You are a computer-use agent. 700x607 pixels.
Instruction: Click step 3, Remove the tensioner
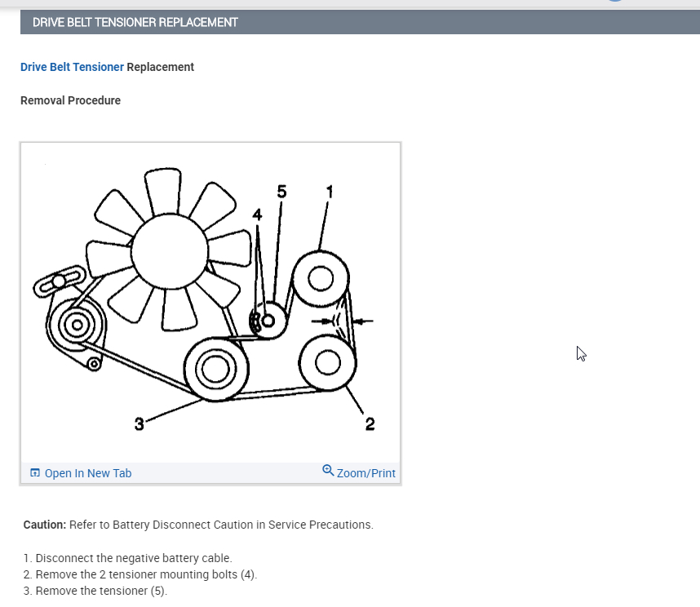(95, 591)
